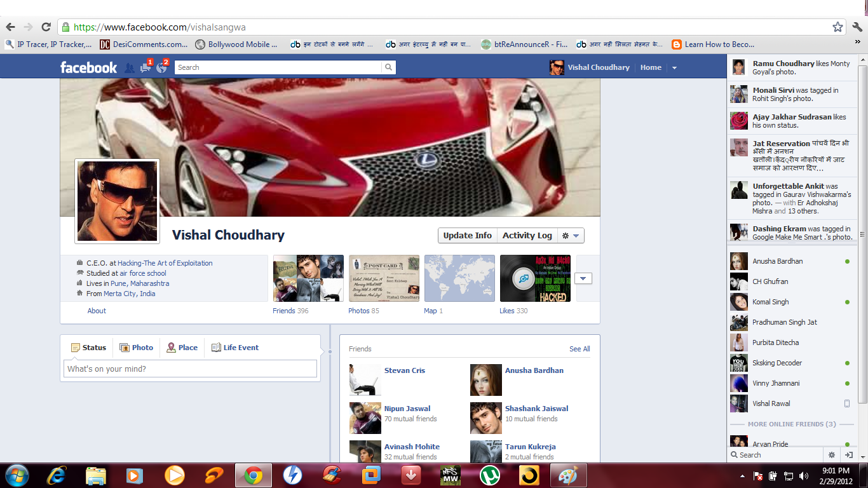This screenshot has height=488, width=868.
Task: Mute system volume from the tray speaker
Action: 802,475
